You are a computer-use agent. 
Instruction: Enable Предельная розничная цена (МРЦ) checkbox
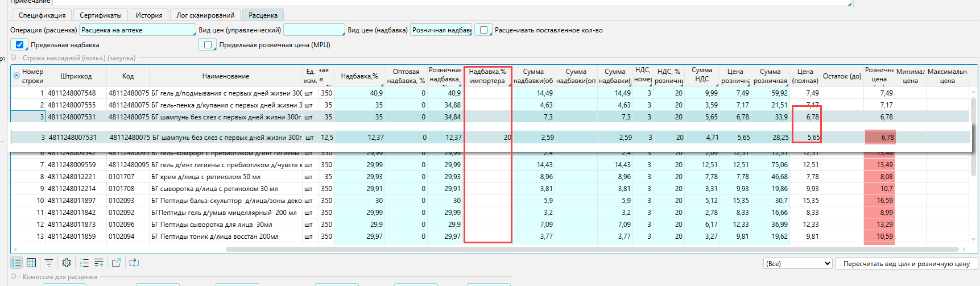point(208,45)
